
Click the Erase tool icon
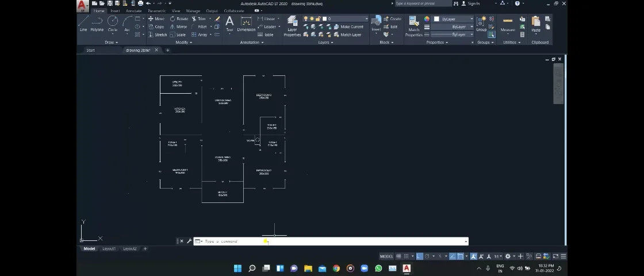217,19
